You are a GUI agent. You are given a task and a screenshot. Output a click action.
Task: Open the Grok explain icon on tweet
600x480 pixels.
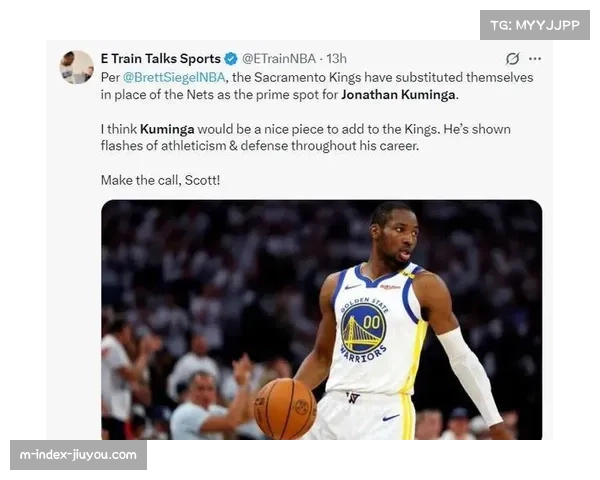[x=512, y=59]
